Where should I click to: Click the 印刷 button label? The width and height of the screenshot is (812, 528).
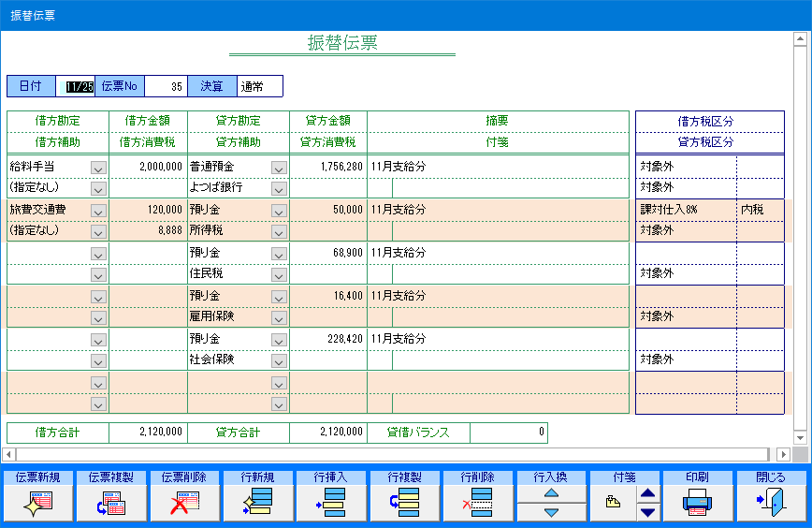(697, 477)
